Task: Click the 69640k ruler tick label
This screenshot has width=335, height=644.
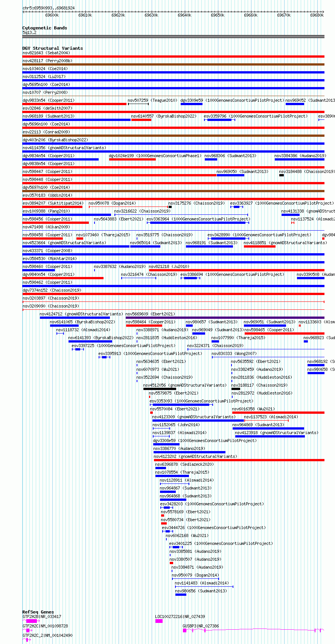Action: pos(184,15)
